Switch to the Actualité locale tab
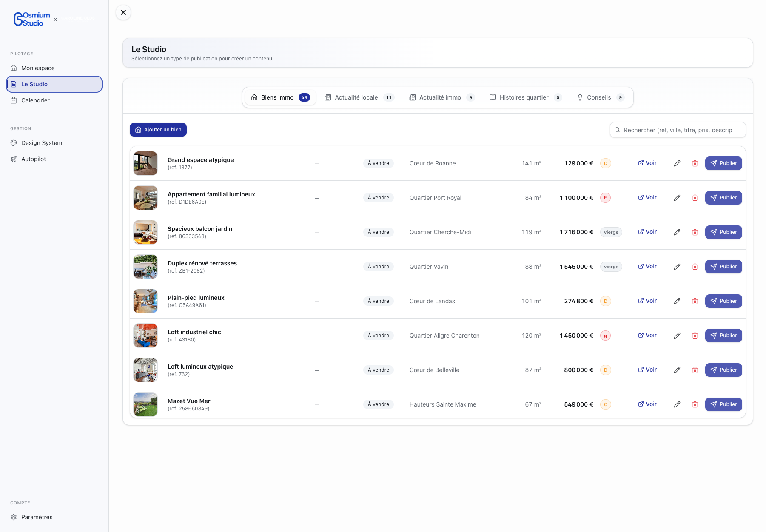Image resolution: width=766 pixels, height=532 pixels. point(359,97)
